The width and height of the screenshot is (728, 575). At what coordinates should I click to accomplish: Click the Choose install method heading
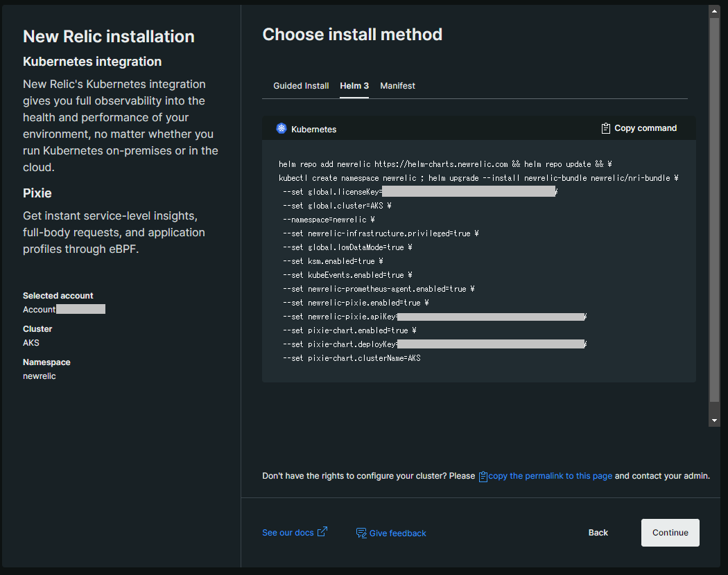(352, 35)
